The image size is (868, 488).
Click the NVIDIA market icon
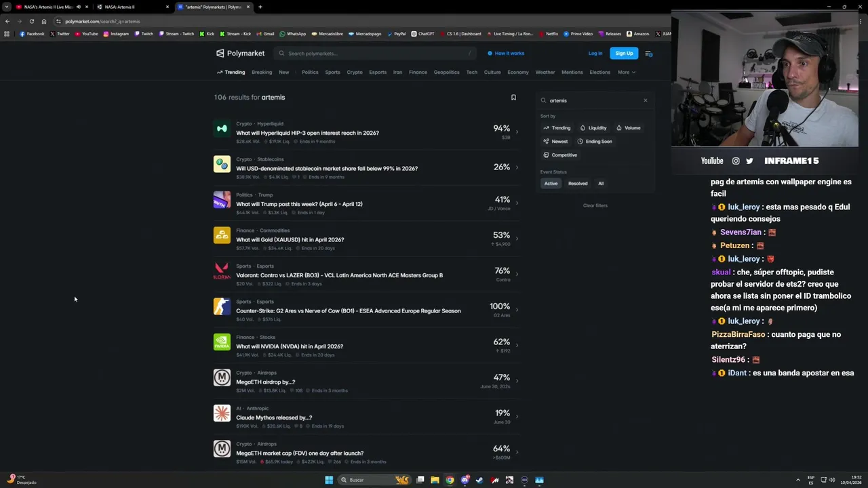(x=222, y=342)
